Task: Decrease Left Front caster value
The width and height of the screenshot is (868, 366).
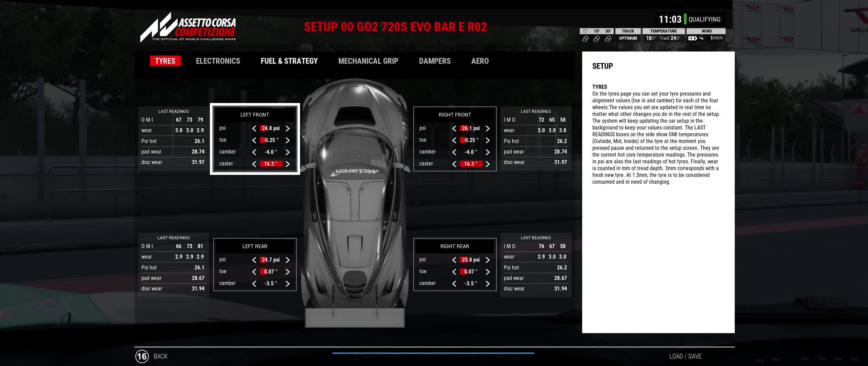Action: [254, 164]
